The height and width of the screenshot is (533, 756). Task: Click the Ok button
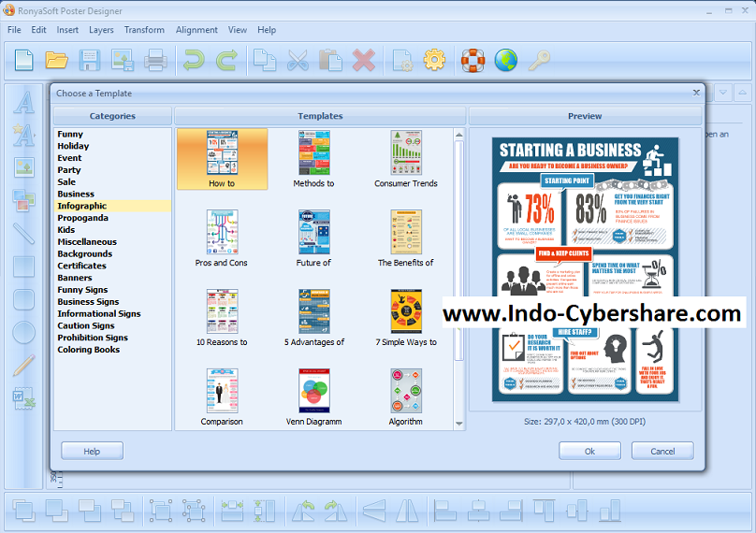coord(589,451)
